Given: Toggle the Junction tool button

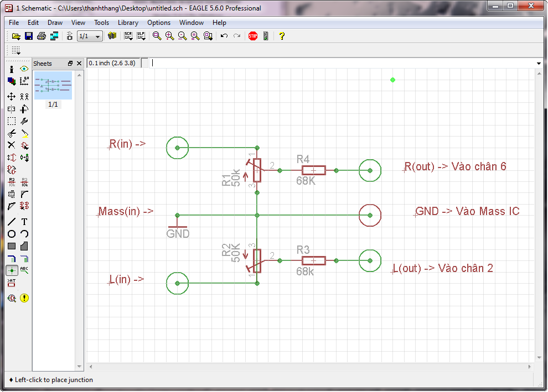Looking at the screenshot, I should point(11,270).
